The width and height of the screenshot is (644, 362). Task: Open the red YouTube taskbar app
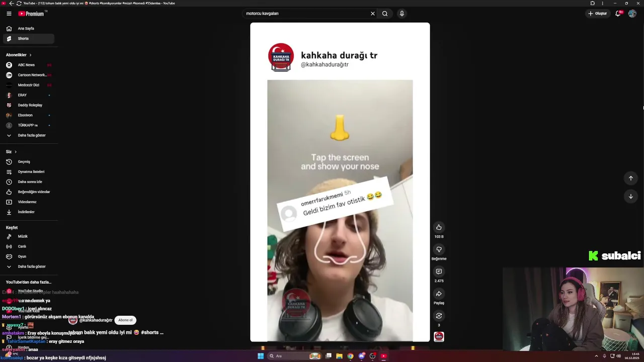383,356
